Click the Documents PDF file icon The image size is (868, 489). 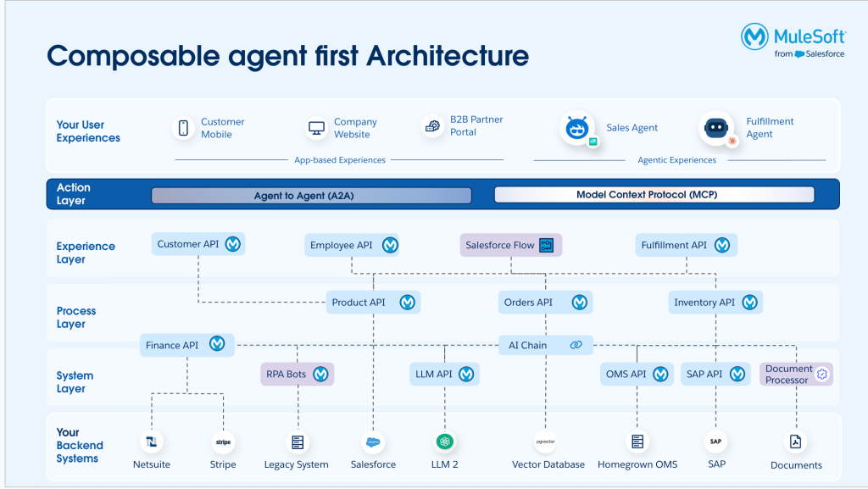[x=795, y=442]
